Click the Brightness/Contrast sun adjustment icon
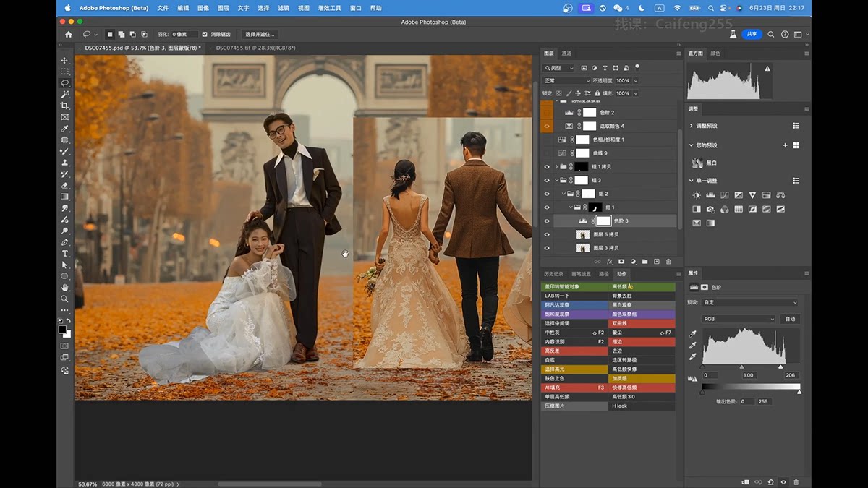868x488 pixels. point(697,195)
